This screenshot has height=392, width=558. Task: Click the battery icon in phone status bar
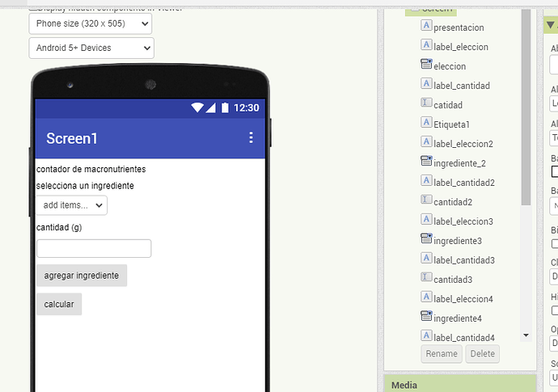tap(225, 107)
